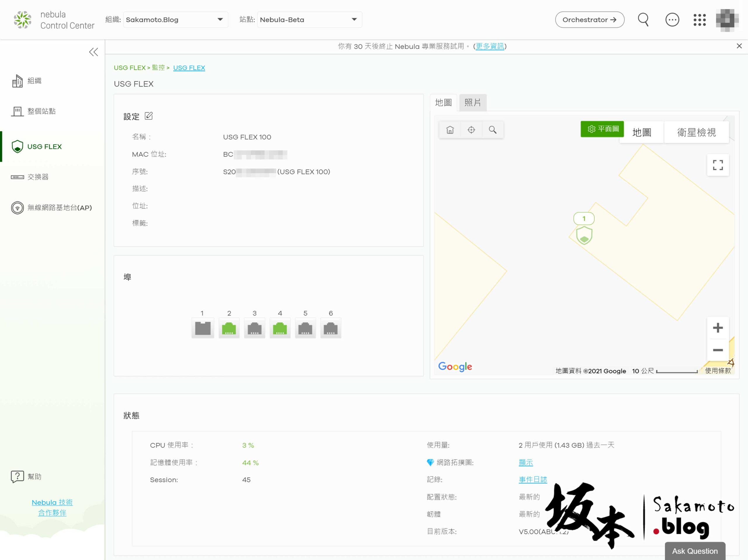The height and width of the screenshot is (560, 748).
Task: Open 顯示 network topology link
Action: coord(525,462)
